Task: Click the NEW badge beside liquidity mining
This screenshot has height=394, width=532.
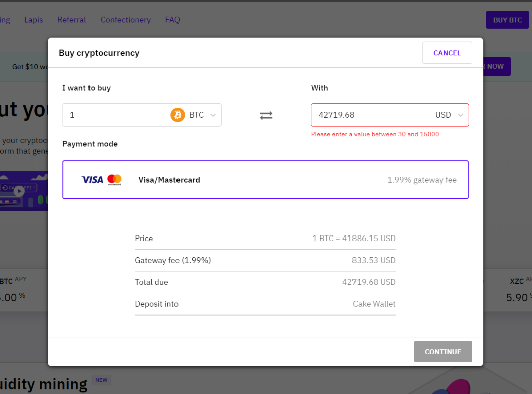Action: click(x=101, y=380)
